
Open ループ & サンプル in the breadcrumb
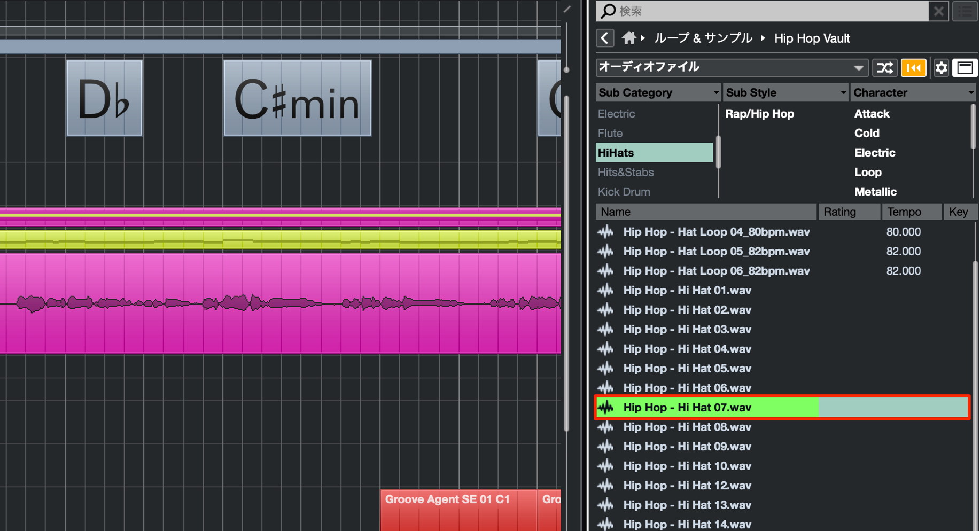point(703,38)
